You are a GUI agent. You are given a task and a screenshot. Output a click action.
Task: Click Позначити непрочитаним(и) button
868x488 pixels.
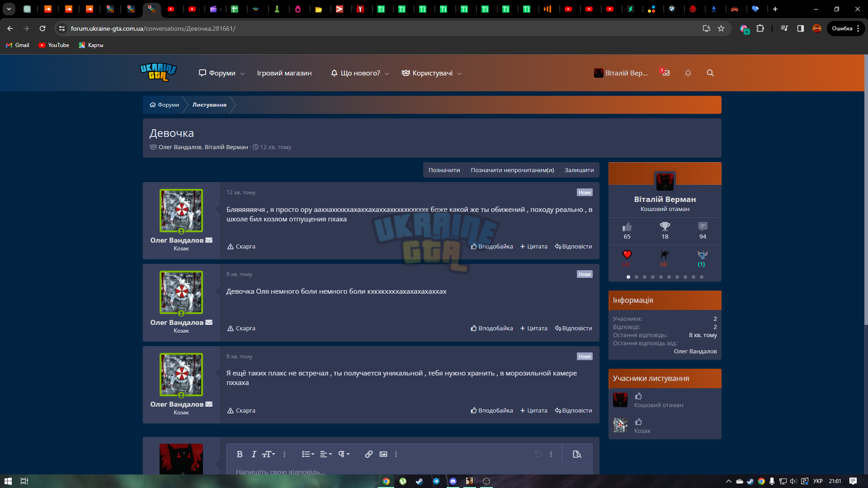(512, 170)
